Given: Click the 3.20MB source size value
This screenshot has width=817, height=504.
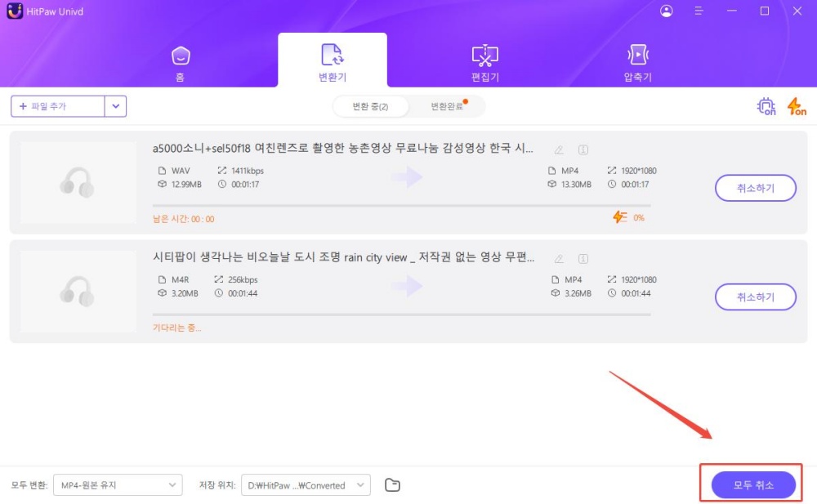Looking at the screenshot, I should [185, 293].
